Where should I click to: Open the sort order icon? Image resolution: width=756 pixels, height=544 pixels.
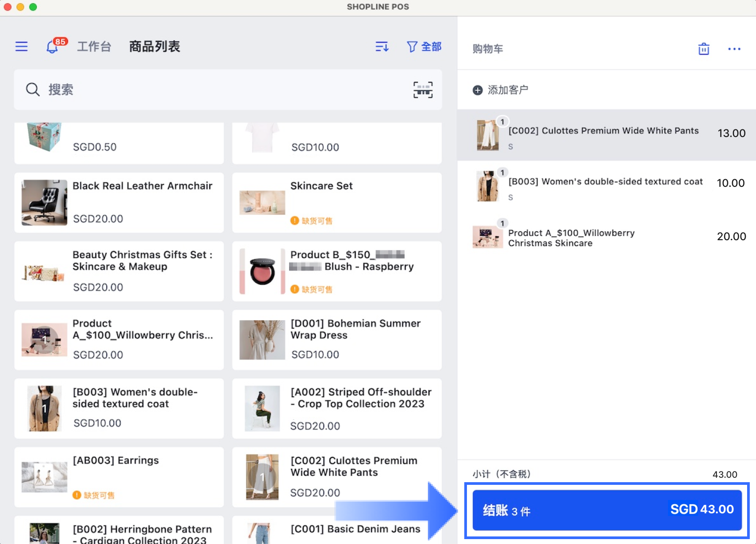pos(382,46)
